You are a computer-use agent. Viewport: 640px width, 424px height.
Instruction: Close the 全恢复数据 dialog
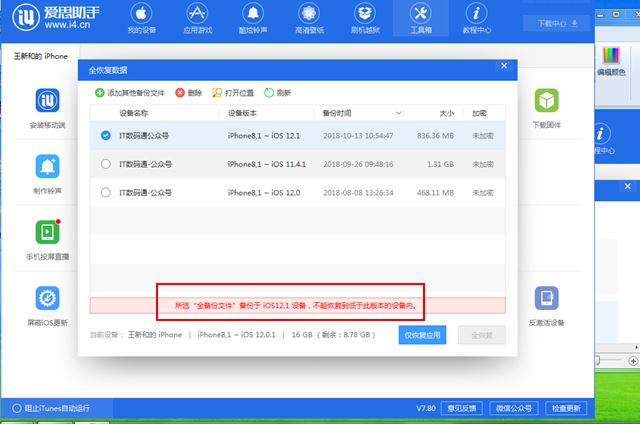click(x=504, y=66)
